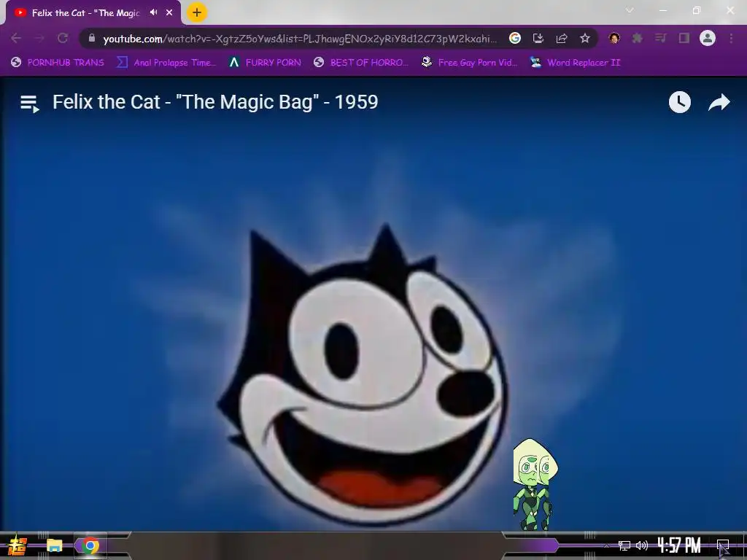Image resolution: width=747 pixels, height=560 pixels.
Task: Click the Chrome icon on the taskbar
Action: [x=90, y=545]
